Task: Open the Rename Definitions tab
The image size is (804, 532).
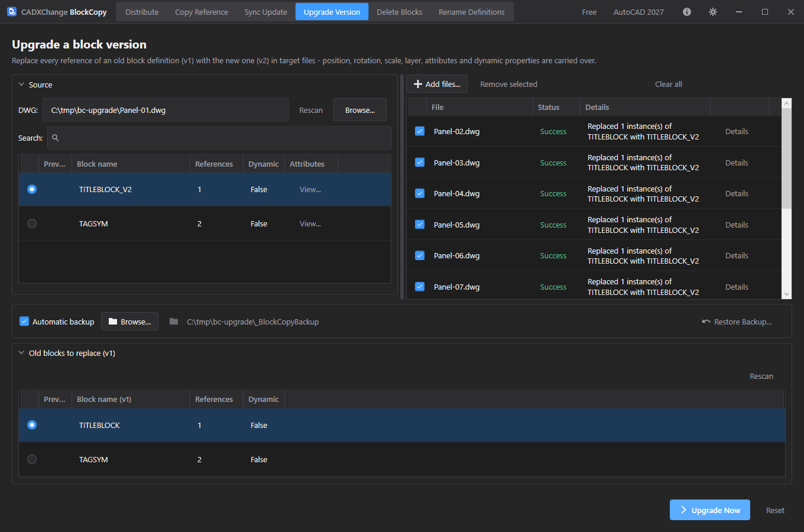Action: click(x=472, y=12)
